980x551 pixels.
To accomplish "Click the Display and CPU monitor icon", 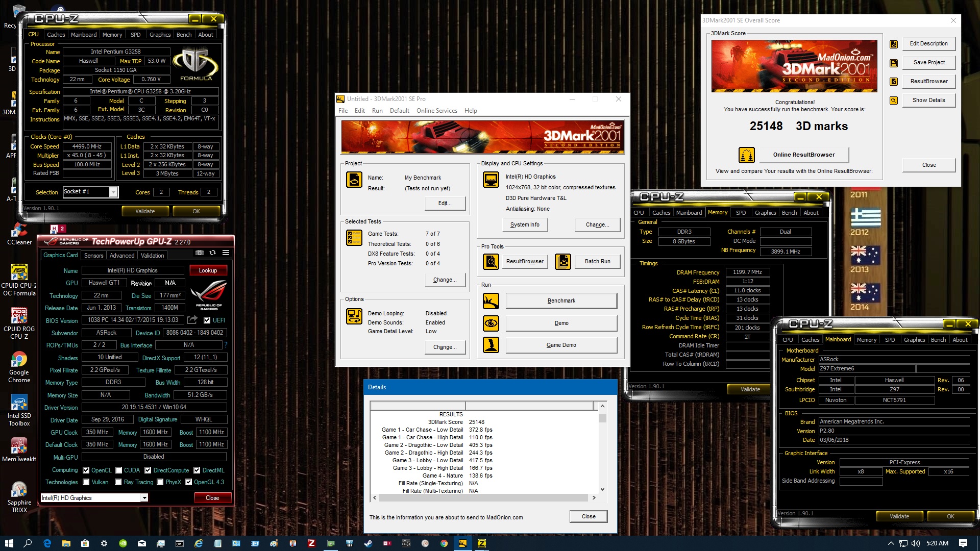I will (491, 180).
